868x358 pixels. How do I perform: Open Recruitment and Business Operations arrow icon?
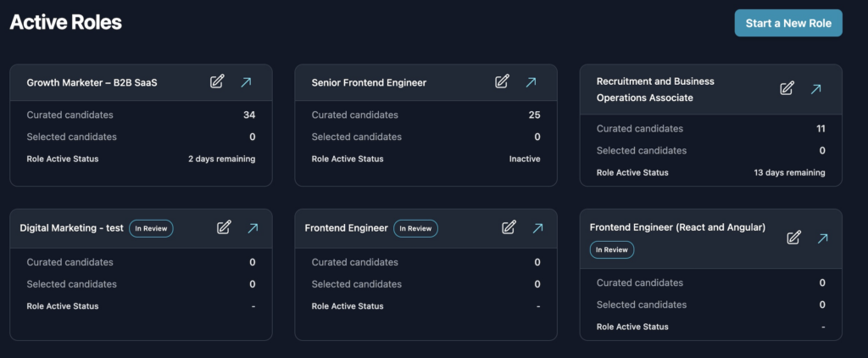[815, 89]
